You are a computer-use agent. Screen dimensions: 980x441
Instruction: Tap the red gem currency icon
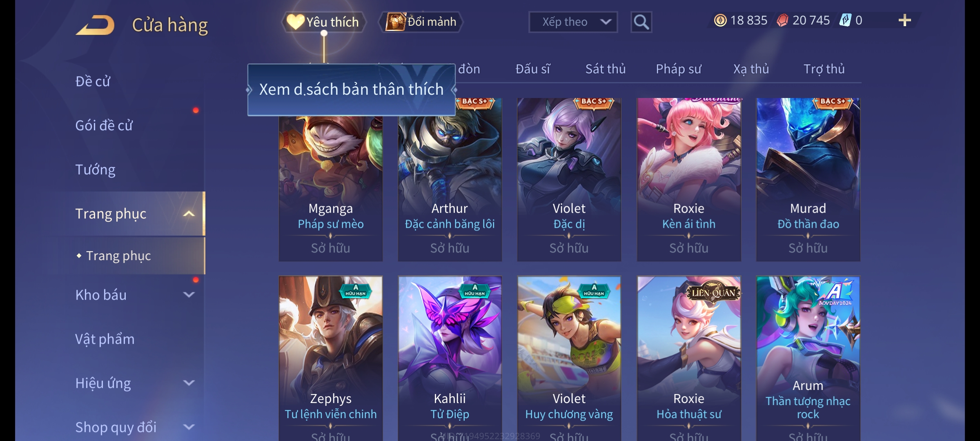pyautogui.click(x=782, y=20)
